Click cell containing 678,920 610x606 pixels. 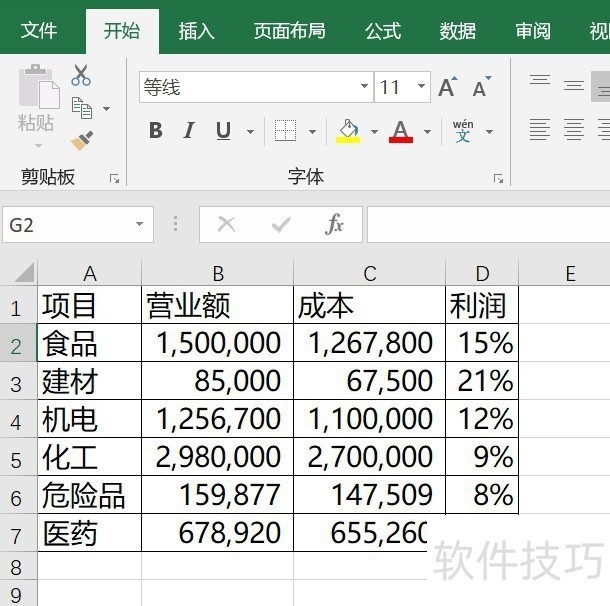coord(217,533)
